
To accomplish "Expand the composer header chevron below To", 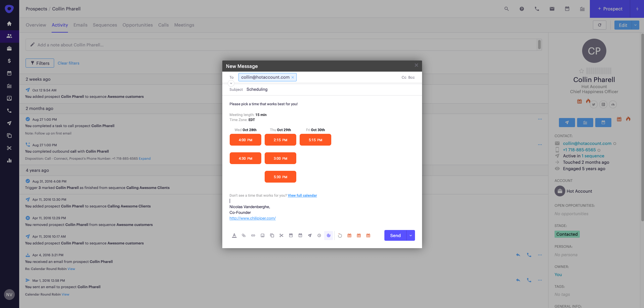I will click(x=231, y=83).
